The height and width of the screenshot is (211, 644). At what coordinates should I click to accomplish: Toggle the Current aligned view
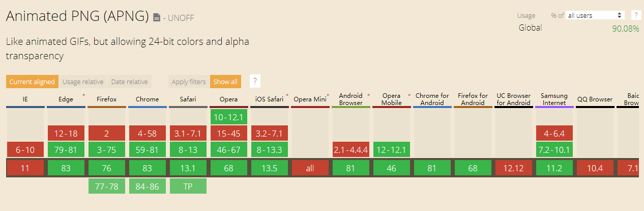pos(32,82)
